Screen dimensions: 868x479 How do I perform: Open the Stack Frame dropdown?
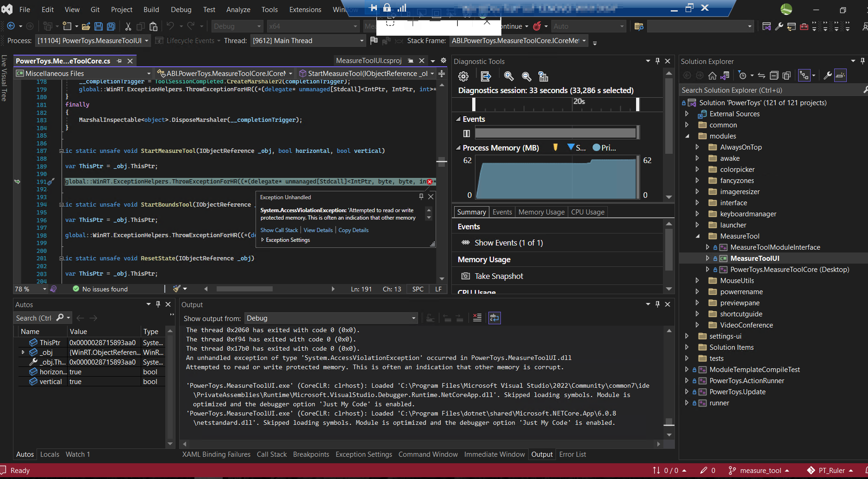point(518,41)
